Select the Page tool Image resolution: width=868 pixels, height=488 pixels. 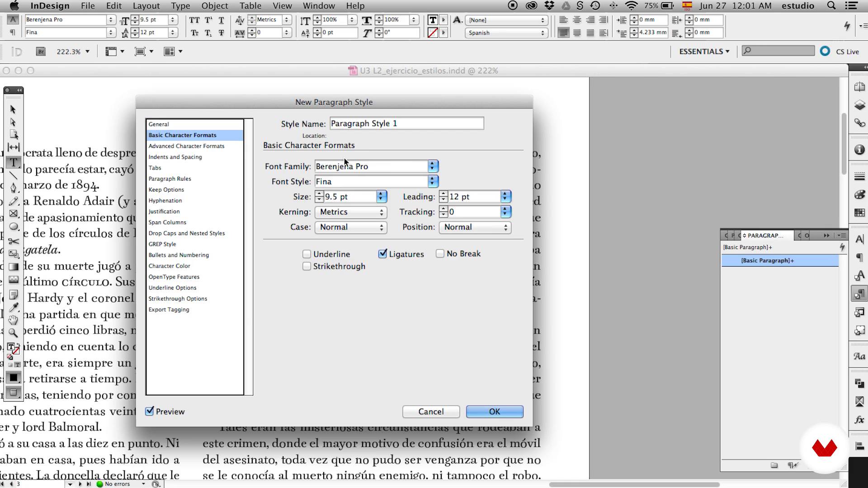point(14,135)
